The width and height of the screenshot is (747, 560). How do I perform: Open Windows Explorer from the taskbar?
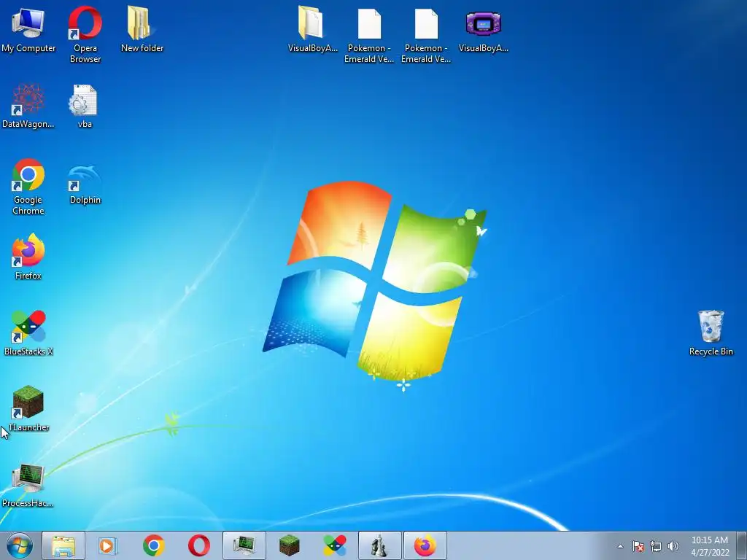tap(63, 545)
